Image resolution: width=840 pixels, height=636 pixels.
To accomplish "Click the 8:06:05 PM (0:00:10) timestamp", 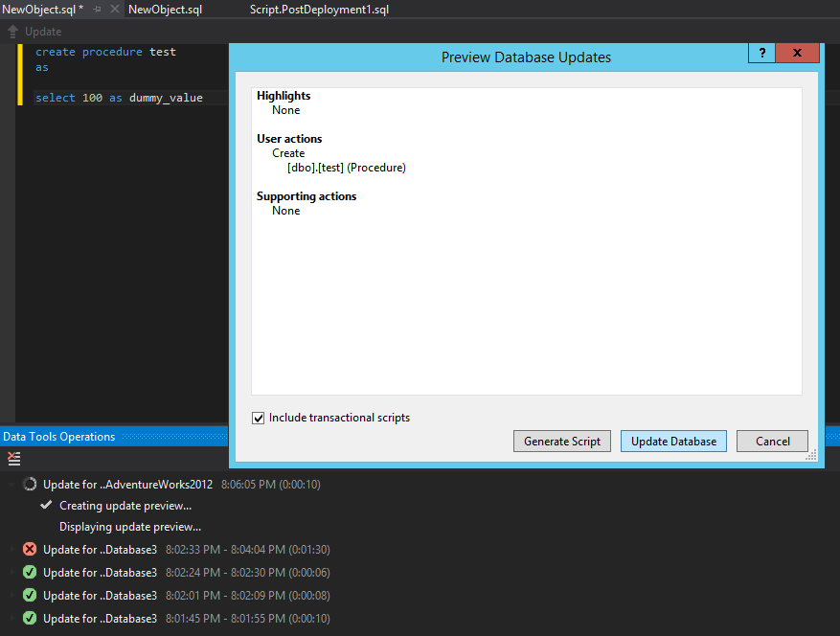I will coord(271,485).
